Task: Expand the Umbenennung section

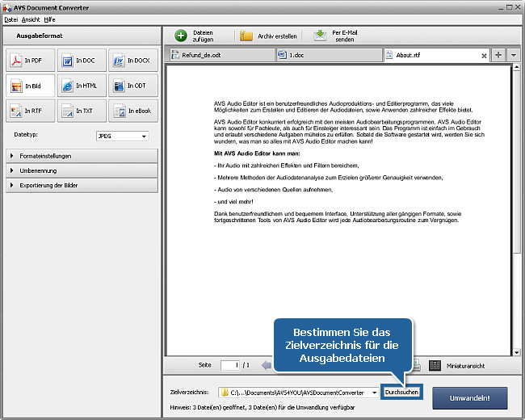Action: 82,170
